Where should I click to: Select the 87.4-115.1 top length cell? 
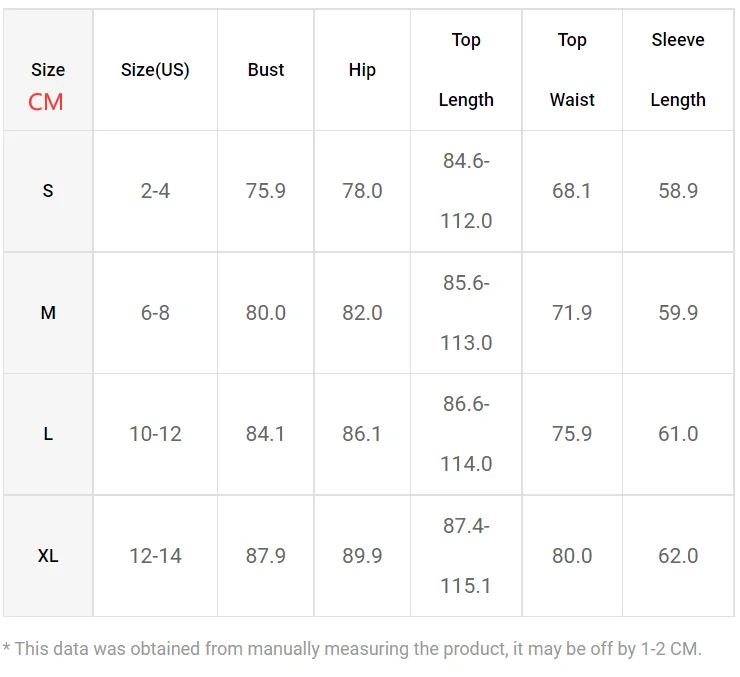[466, 556]
